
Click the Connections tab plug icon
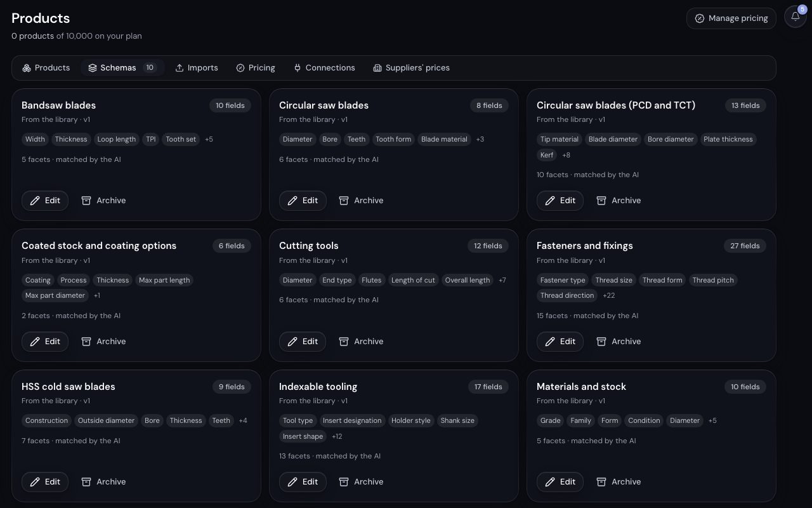pos(298,68)
